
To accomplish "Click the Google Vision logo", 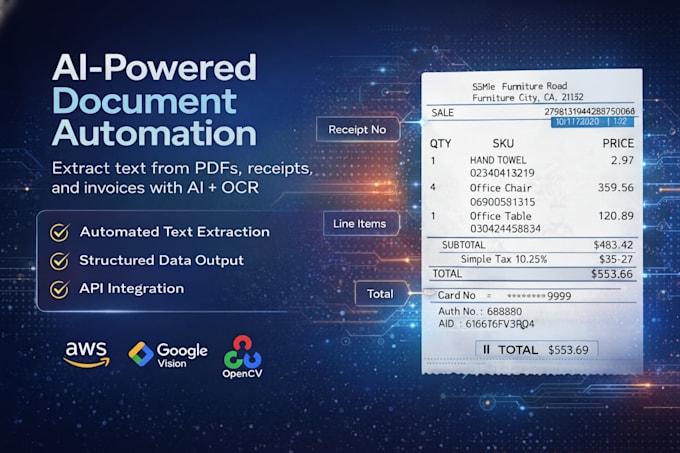I will [168, 355].
